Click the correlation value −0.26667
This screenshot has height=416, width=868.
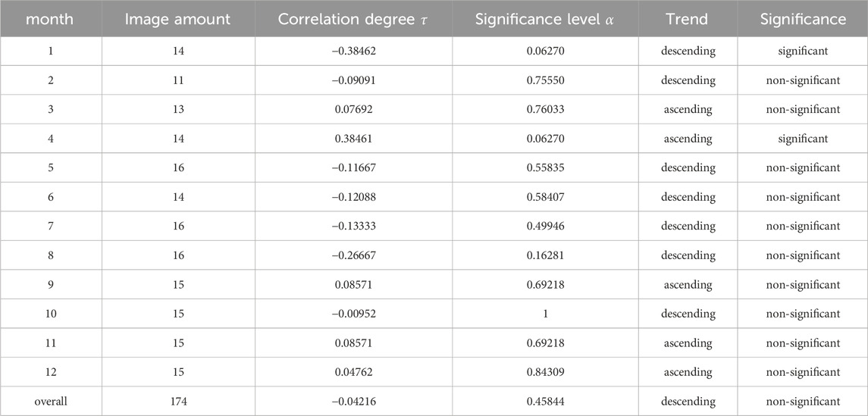point(353,256)
